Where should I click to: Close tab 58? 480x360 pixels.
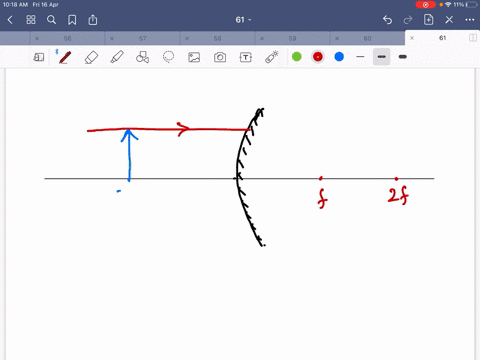pyautogui.click(x=187, y=38)
